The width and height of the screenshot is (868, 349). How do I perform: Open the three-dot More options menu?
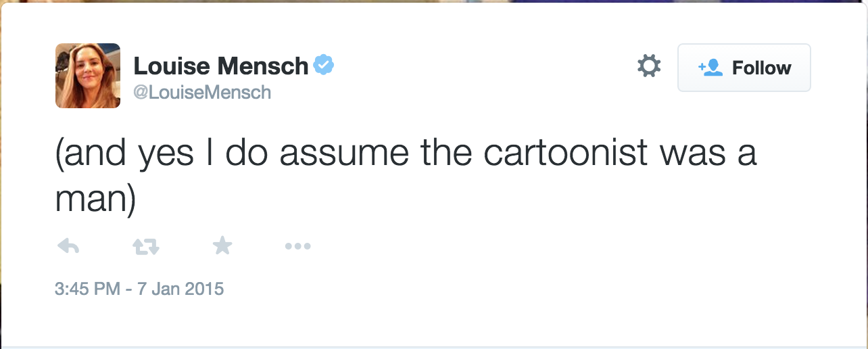(297, 247)
